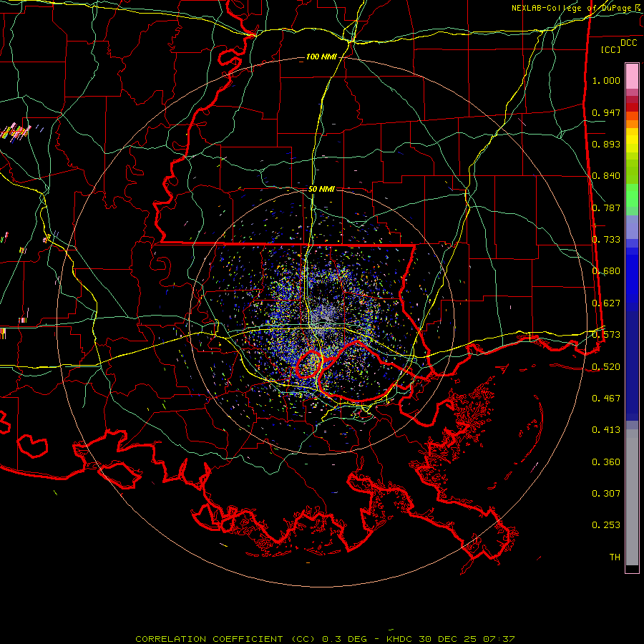The width and height of the screenshot is (644, 644).
Task: Click the 0.413 value label on color scale
Action: [x=606, y=429]
